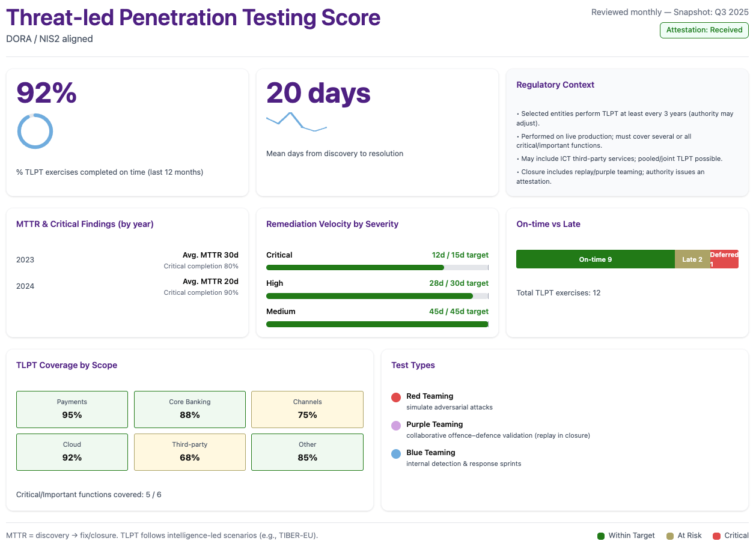Open the Channels 75% coverage tile

coord(307,409)
